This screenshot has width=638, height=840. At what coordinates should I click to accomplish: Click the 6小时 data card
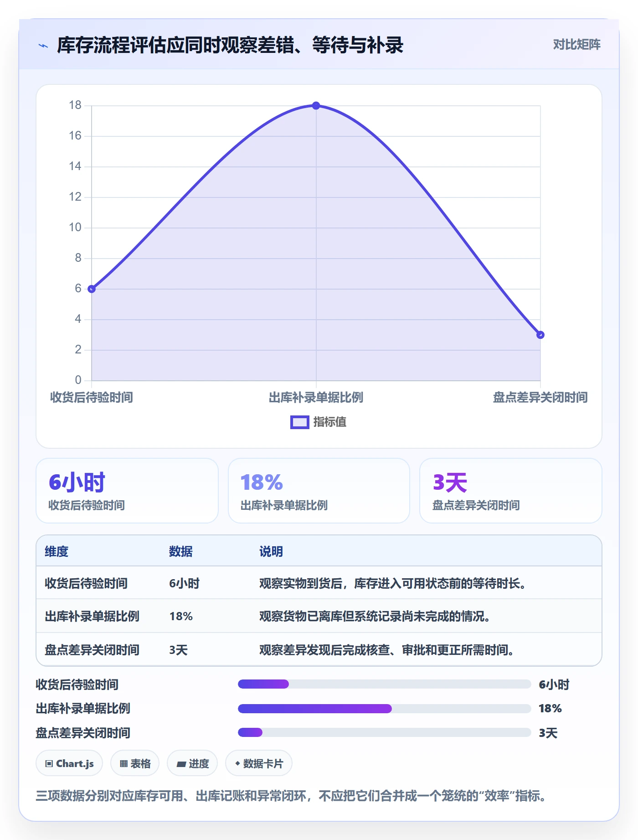click(x=127, y=491)
